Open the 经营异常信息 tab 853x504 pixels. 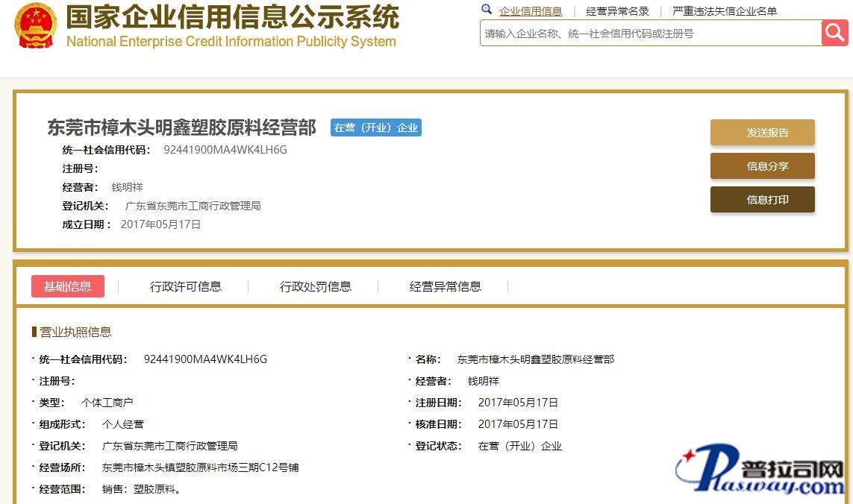click(x=445, y=286)
